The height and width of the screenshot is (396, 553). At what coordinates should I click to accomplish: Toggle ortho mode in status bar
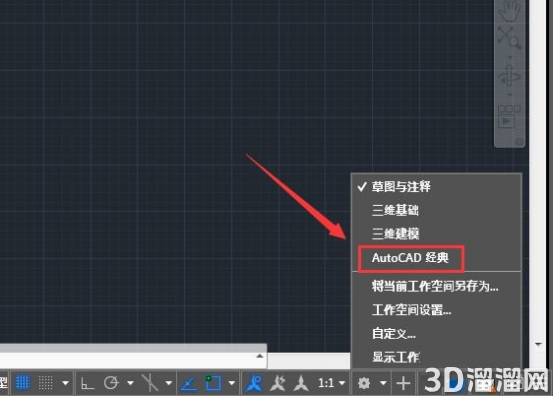pyautogui.click(x=87, y=383)
